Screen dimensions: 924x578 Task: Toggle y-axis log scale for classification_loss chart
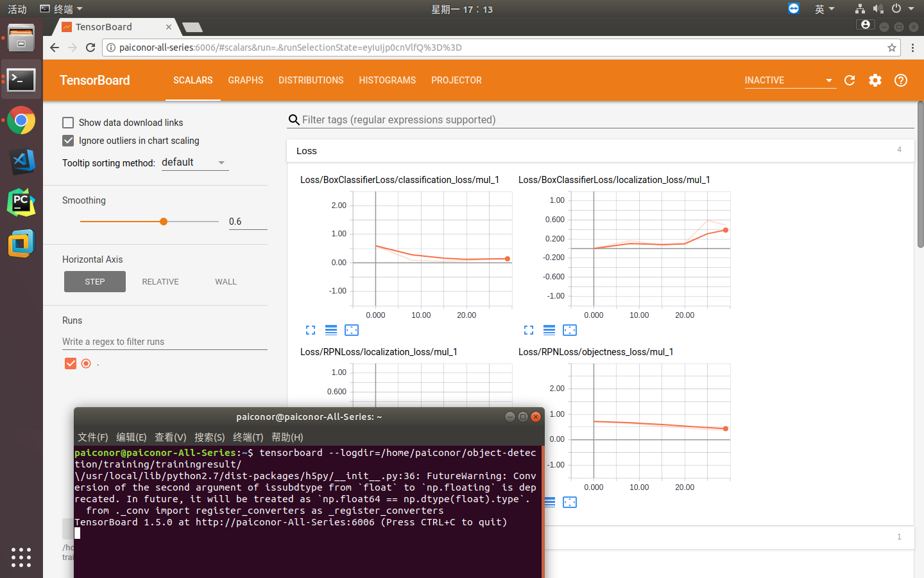[x=331, y=330]
